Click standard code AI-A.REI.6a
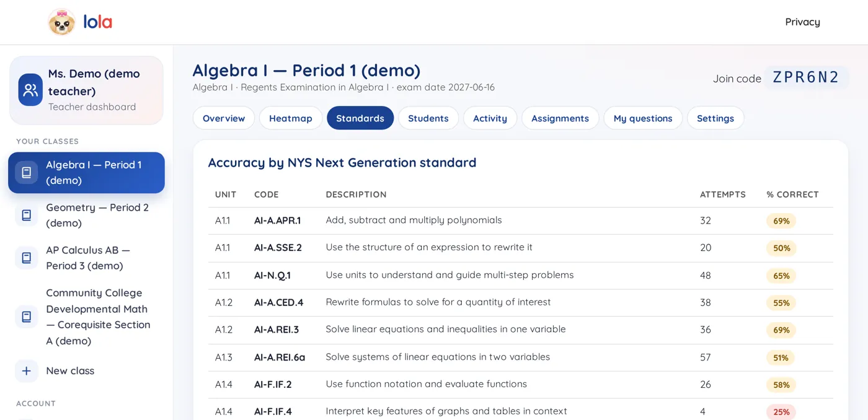Screen dimensions: 868x420 coord(280,357)
